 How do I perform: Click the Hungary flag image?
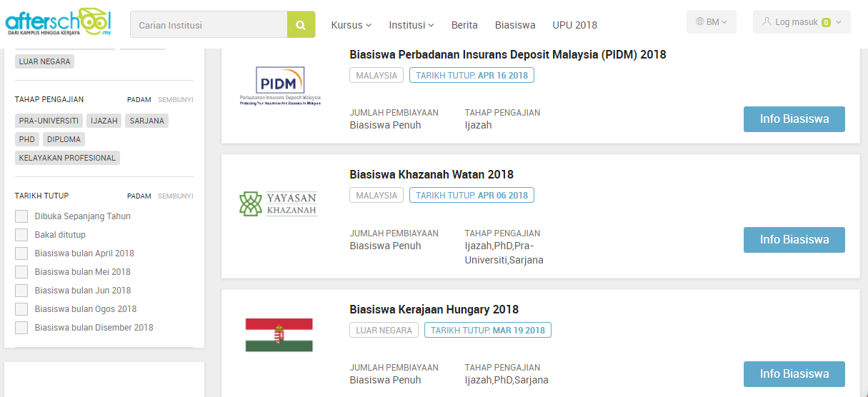[x=279, y=335]
